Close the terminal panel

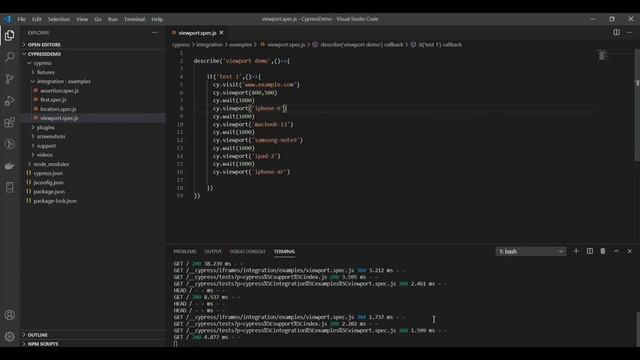pos(629,251)
